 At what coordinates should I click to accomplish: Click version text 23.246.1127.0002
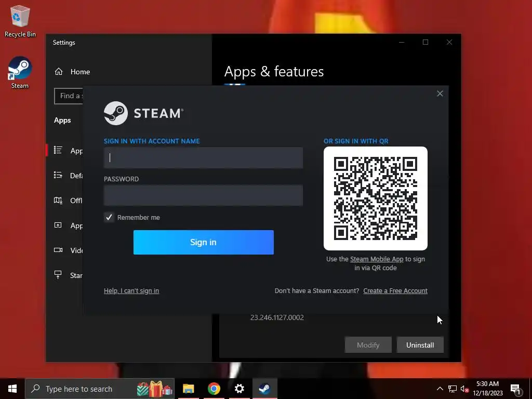pyautogui.click(x=277, y=317)
